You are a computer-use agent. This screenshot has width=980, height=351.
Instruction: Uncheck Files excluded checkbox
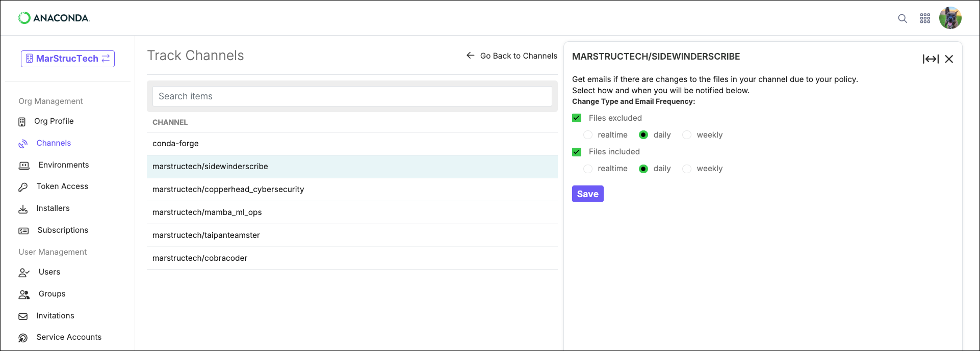click(577, 118)
